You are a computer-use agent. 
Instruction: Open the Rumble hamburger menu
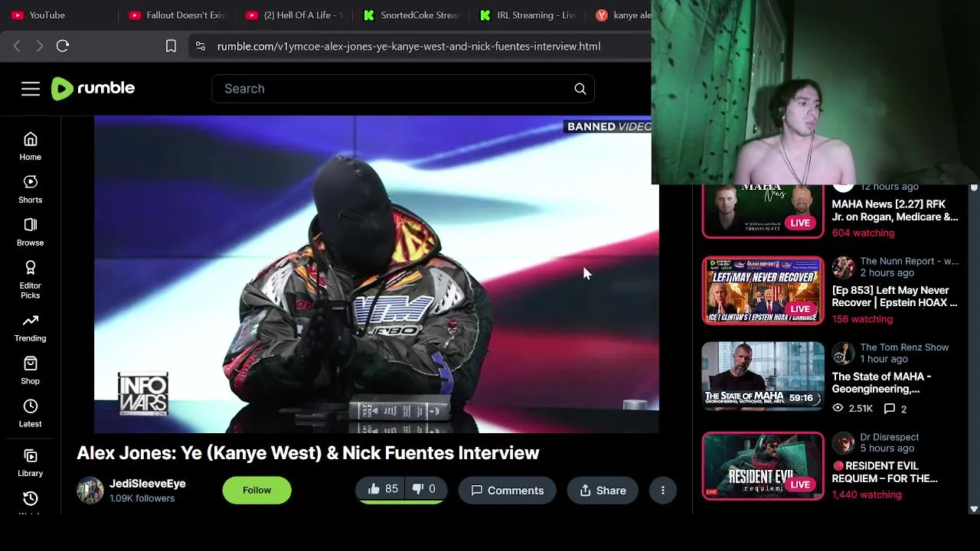click(x=31, y=89)
